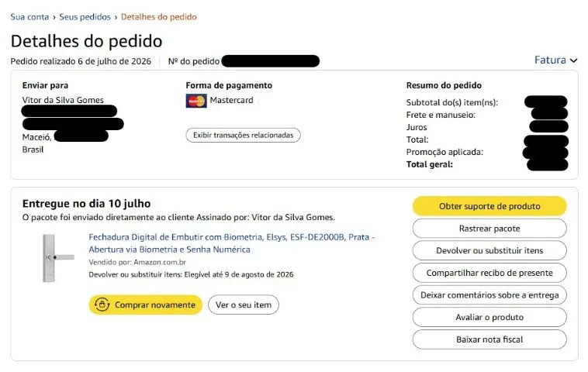Go to Sua conta breadcrumb
The width and height of the screenshot is (588, 372).
(x=29, y=17)
